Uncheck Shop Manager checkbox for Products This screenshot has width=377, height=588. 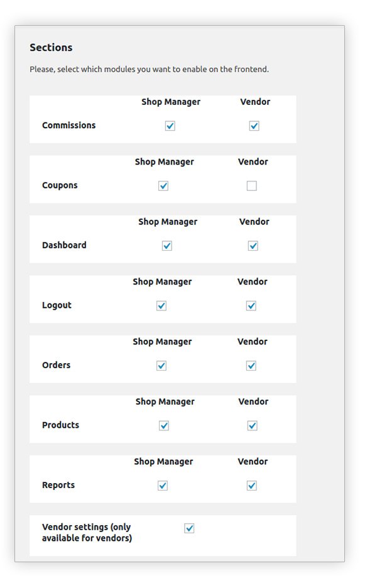[163, 425]
